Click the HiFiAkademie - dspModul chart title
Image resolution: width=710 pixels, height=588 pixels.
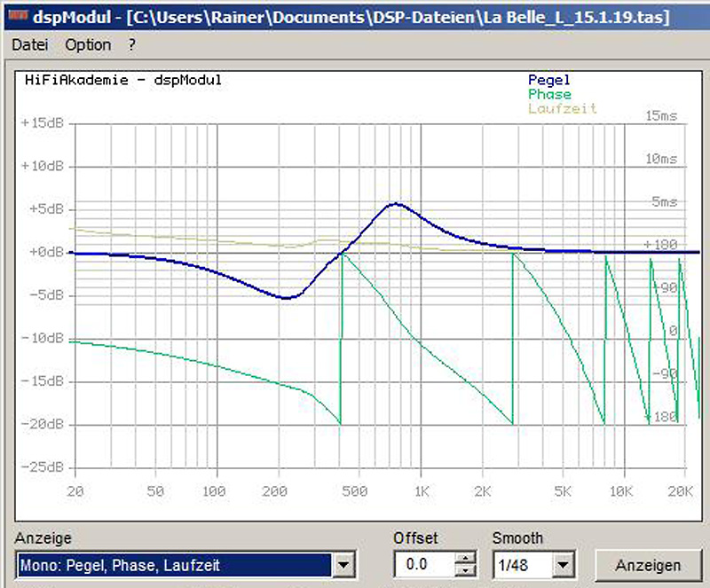(123, 80)
